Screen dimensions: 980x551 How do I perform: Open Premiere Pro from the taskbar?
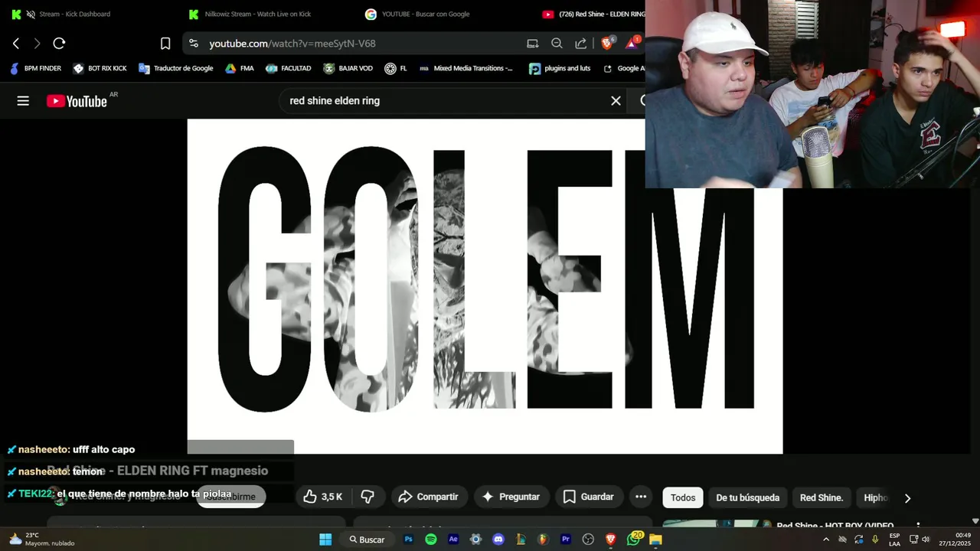[566, 540]
